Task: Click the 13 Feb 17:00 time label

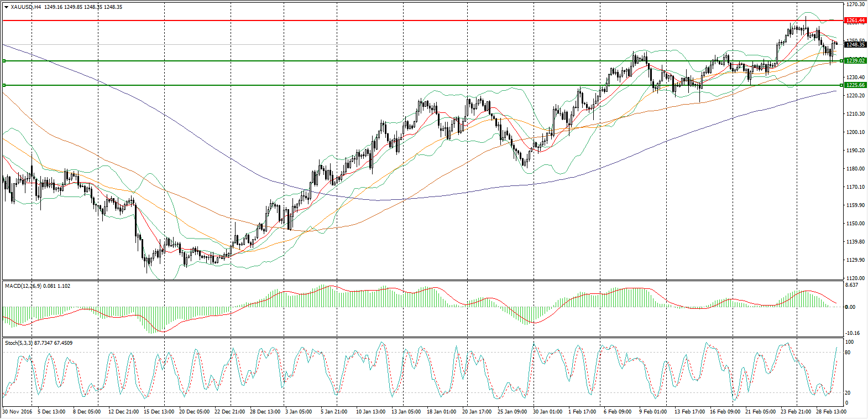Action: [689, 412]
